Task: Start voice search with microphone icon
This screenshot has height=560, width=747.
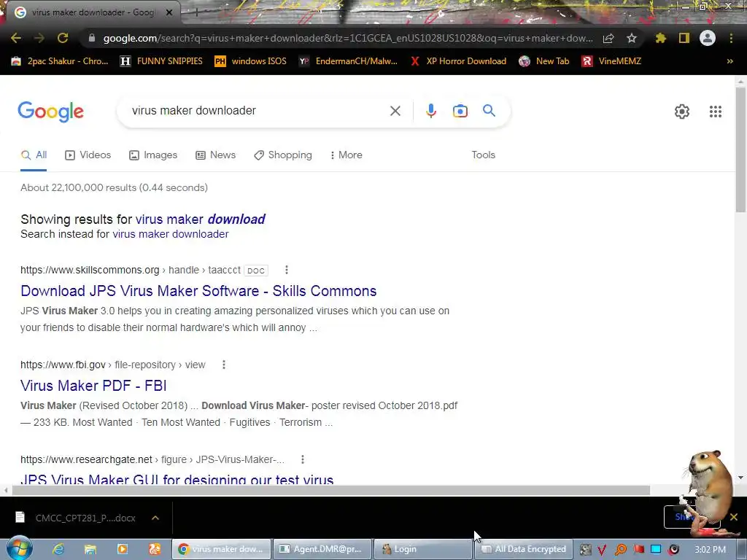Action: coord(430,111)
